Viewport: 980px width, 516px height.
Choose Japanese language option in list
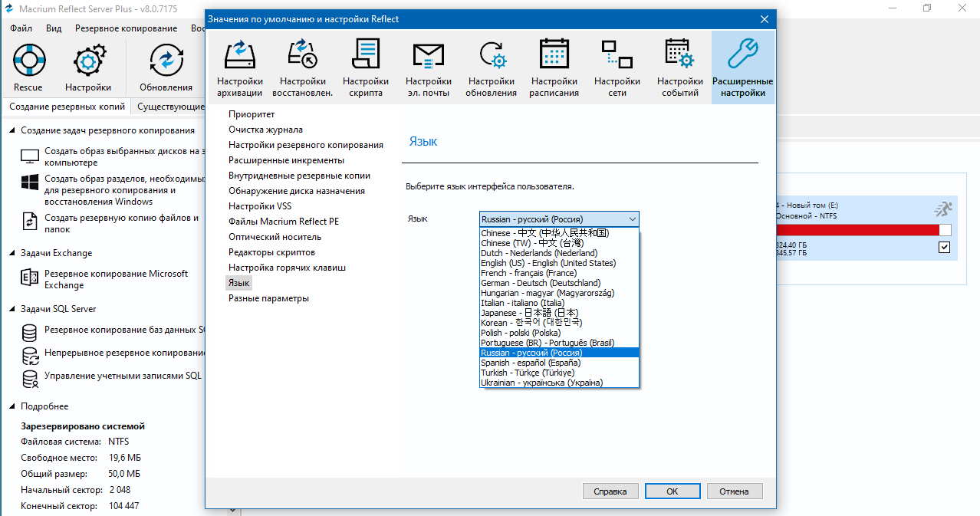coord(559,313)
